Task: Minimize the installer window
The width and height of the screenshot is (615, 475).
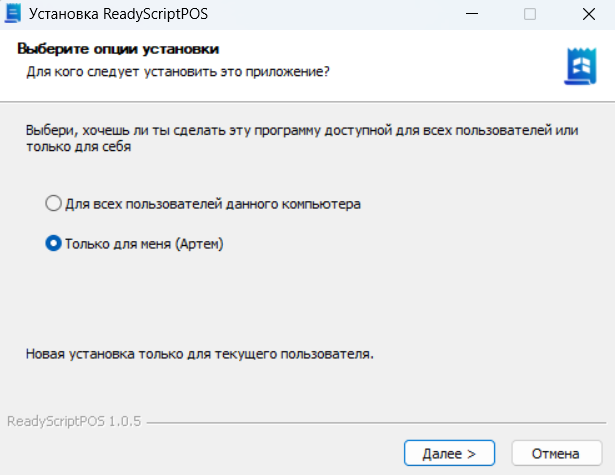Action: click(471, 14)
